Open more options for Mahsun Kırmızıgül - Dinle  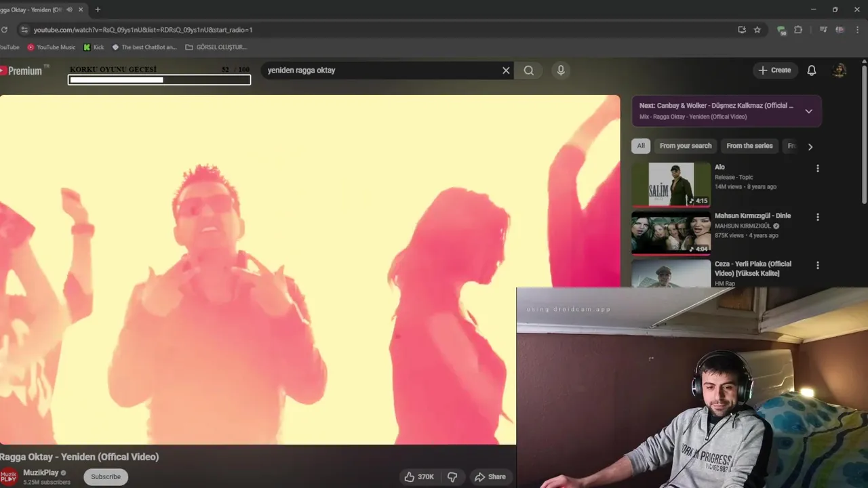[x=818, y=217]
